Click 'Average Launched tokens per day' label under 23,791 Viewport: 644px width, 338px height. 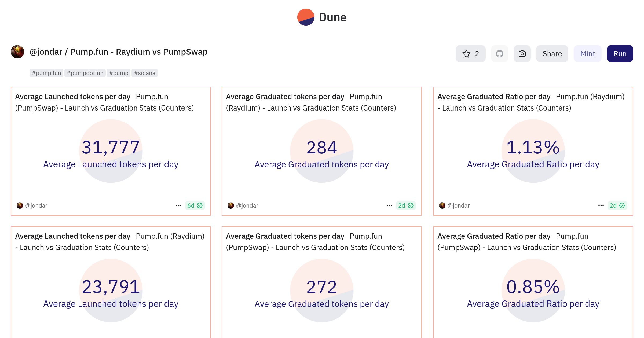tap(111, 304)
